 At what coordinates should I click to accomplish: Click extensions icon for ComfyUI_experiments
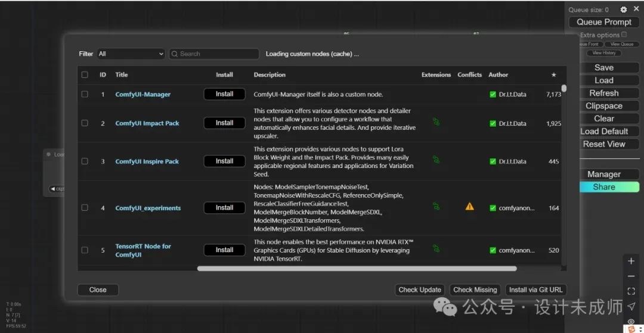coord(436,206)
